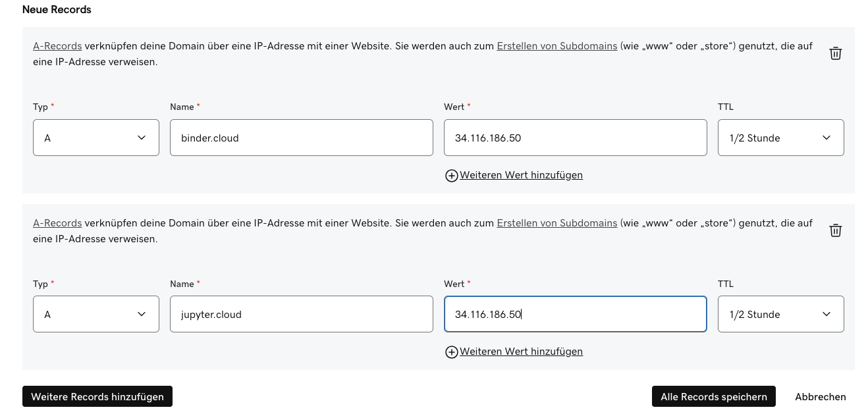Save with 'Alle Records speichern' button
Screen dimensions: 868x420
click(x=713, y=397)
